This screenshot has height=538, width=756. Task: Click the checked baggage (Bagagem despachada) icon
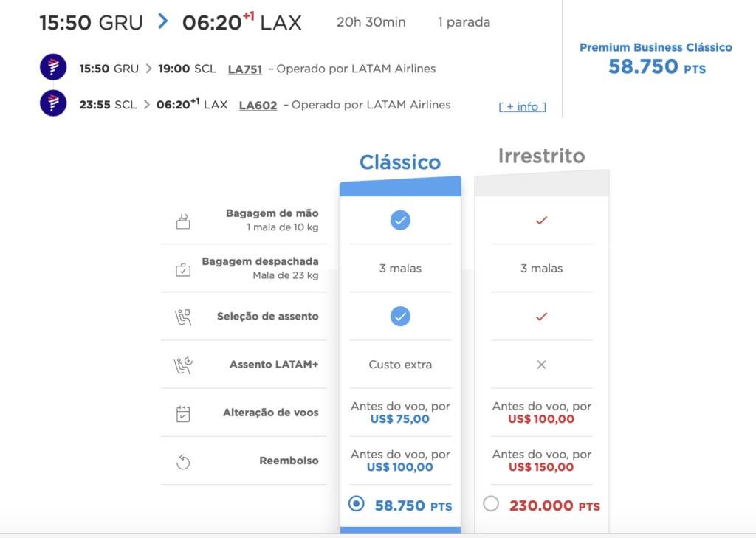(183, 269)
